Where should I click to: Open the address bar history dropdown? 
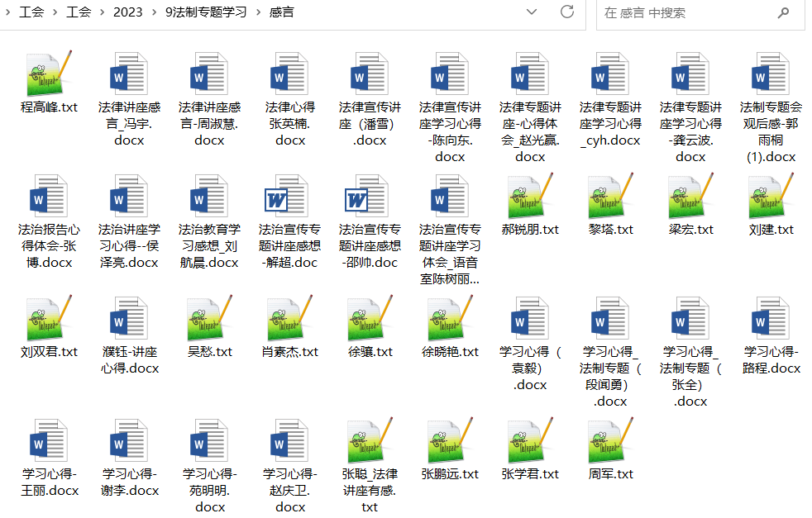coord(533,12)
